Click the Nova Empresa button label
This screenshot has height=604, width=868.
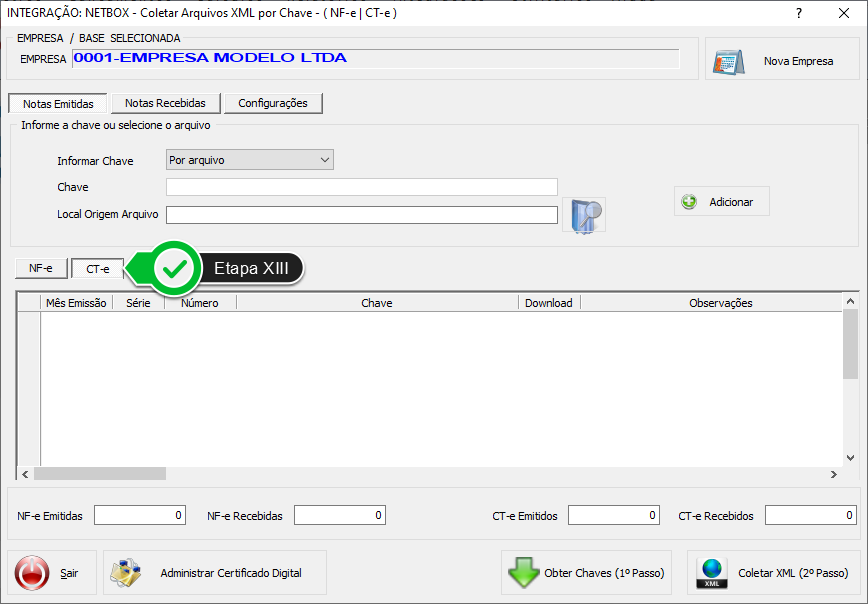(798, 61)
